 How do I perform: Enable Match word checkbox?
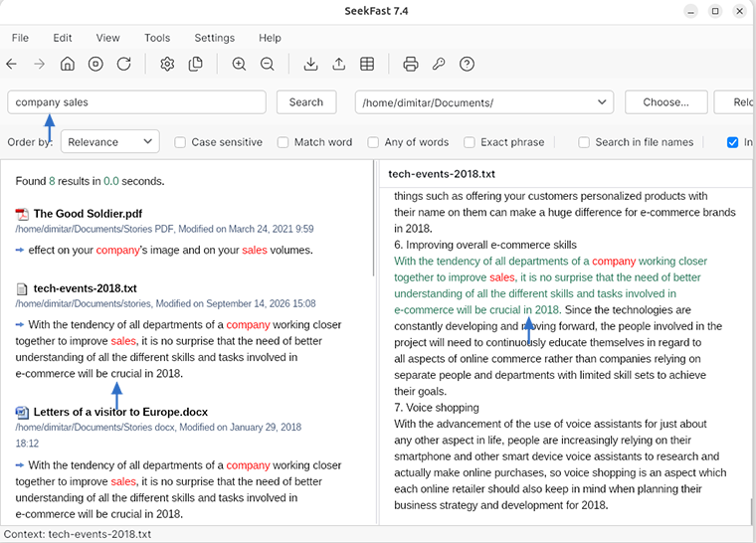pos(283,142)
